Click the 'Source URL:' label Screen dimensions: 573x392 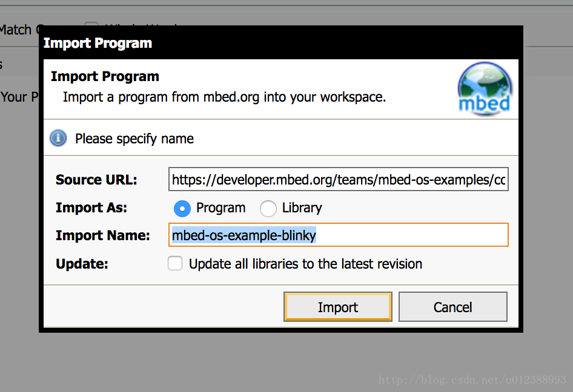pos(96,180)
